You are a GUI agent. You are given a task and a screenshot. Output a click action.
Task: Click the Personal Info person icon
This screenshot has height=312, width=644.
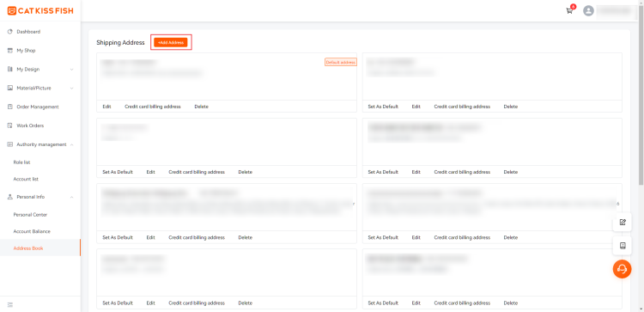[x=10, y=197]
